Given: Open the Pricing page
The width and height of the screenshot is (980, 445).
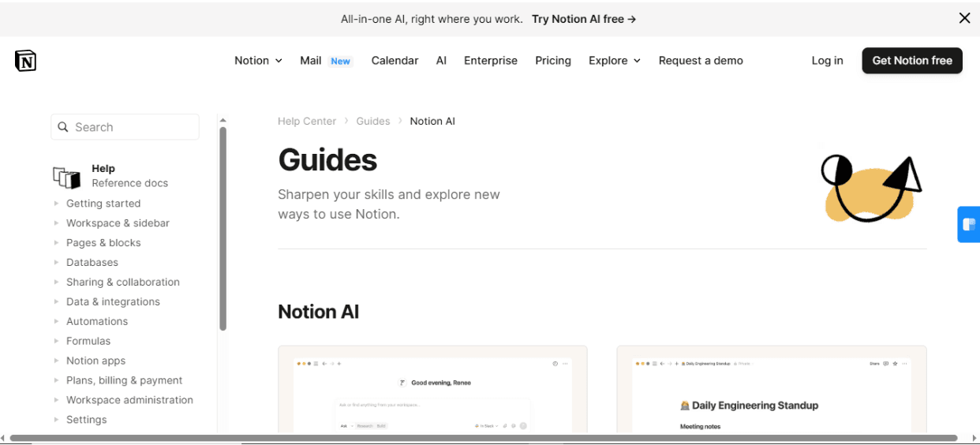Looking at the screenshot, I should pos(552,61).
